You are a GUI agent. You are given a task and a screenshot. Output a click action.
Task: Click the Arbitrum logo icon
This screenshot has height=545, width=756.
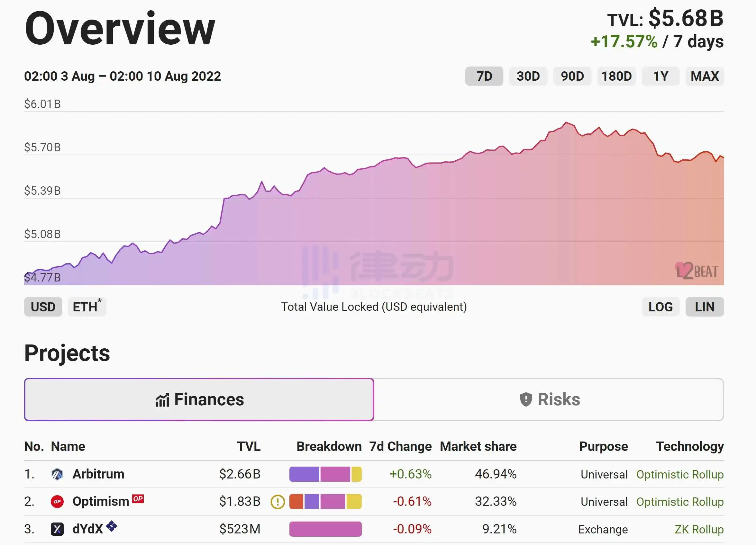pyautogui.click(x=57, y=474)
